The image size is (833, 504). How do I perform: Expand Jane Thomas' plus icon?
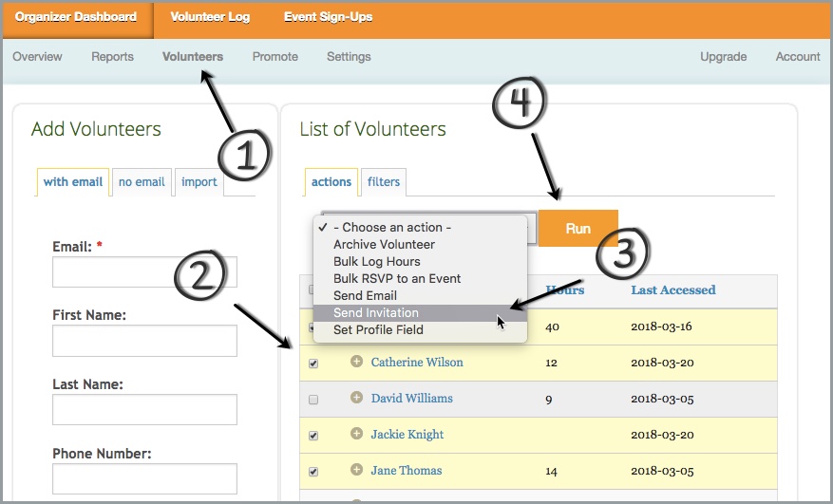click(356, 470)
